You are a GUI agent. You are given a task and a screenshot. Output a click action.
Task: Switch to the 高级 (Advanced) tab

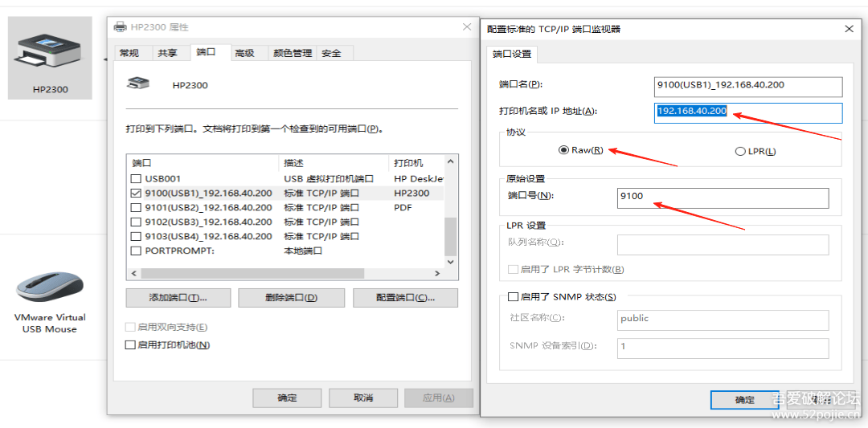coord(244,53)
